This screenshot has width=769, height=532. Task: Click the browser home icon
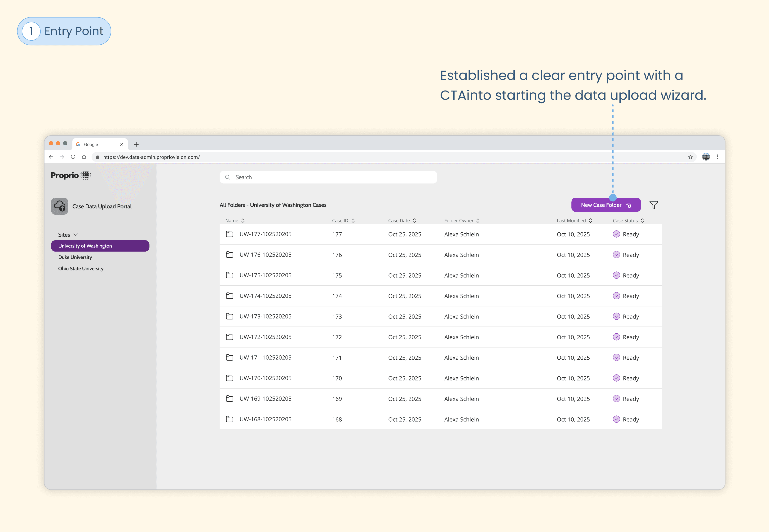pos(84,157)
